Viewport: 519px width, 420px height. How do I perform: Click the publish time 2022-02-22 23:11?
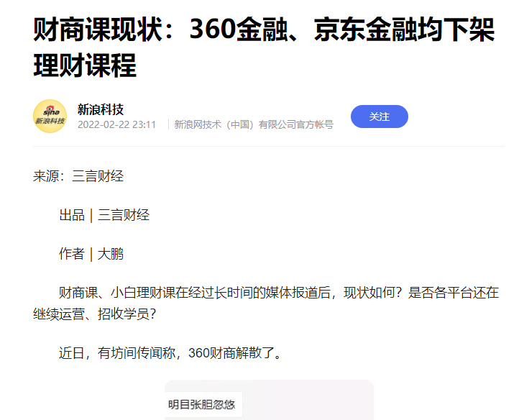click(116, 125)
